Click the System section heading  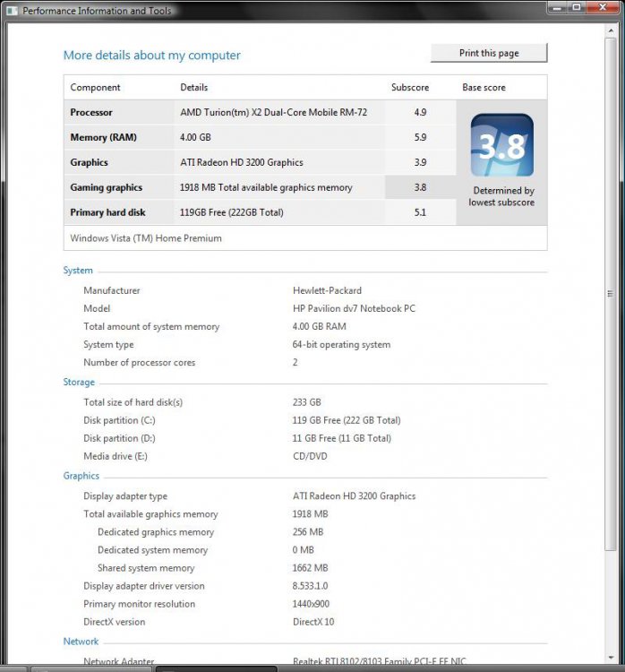[78, 271]
